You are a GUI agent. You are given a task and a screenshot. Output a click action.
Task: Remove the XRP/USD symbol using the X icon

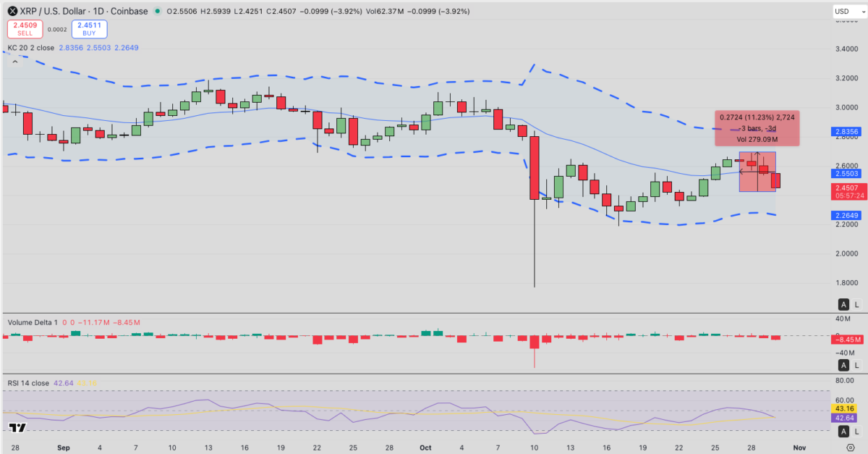point(12,11)
